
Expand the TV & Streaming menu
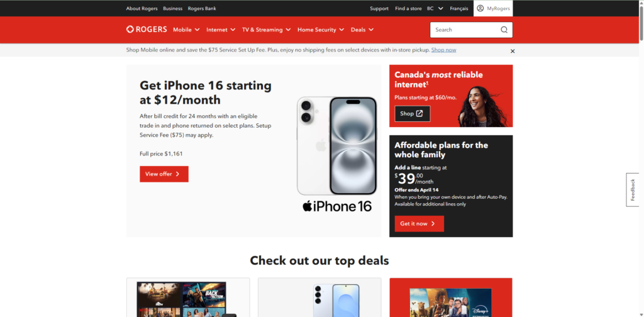point(266,30)
